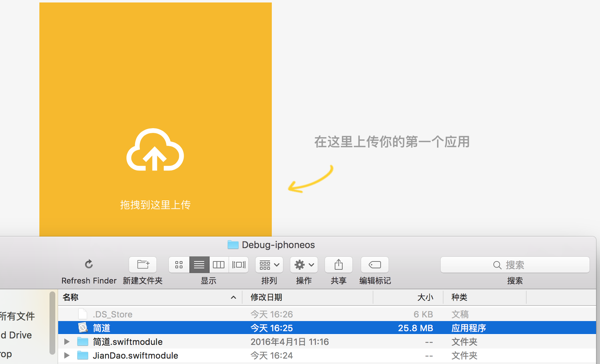Click the .DS_Store document icon

tap(83, 314)
